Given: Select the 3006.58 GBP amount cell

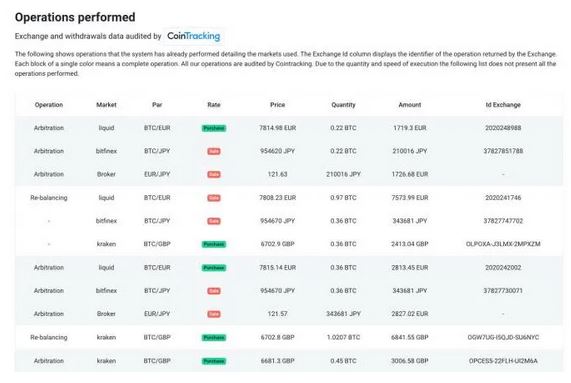Looking at the screenshot, I should (x=410, y=361).
